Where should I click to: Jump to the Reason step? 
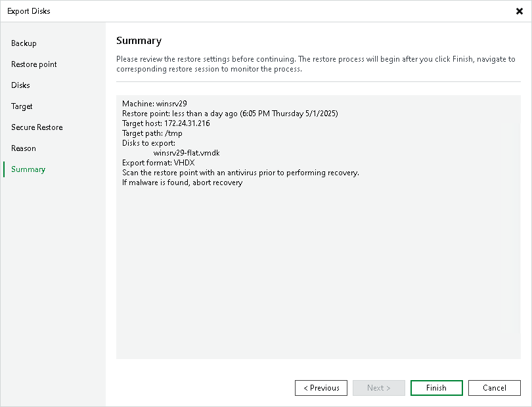pos(24,148)
